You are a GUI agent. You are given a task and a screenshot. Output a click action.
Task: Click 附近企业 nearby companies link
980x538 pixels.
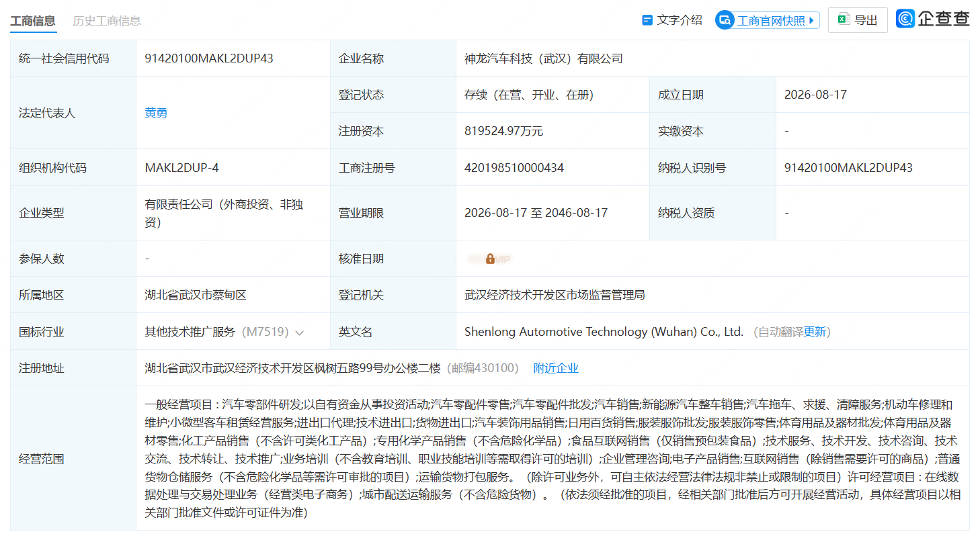coord(556,368)
